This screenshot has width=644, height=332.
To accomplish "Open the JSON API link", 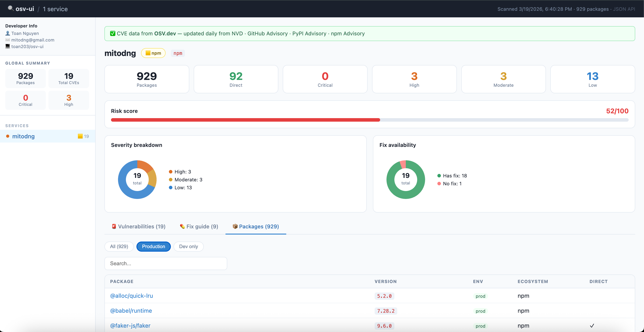I will pyautogui.click(x=624, y=9).
